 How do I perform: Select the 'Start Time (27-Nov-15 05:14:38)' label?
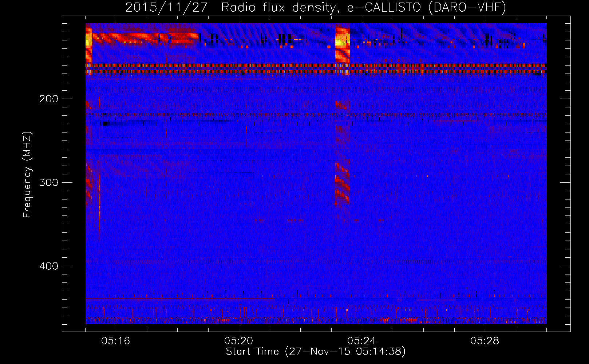coord(316,352)
